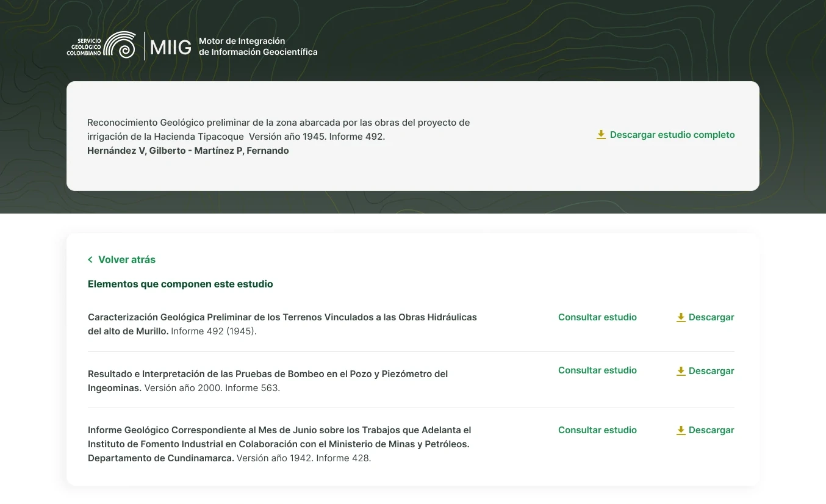Screen dimensions: 826x504
Task: Click the Caracterización Geológica Preliminar title
Action: 282,324
